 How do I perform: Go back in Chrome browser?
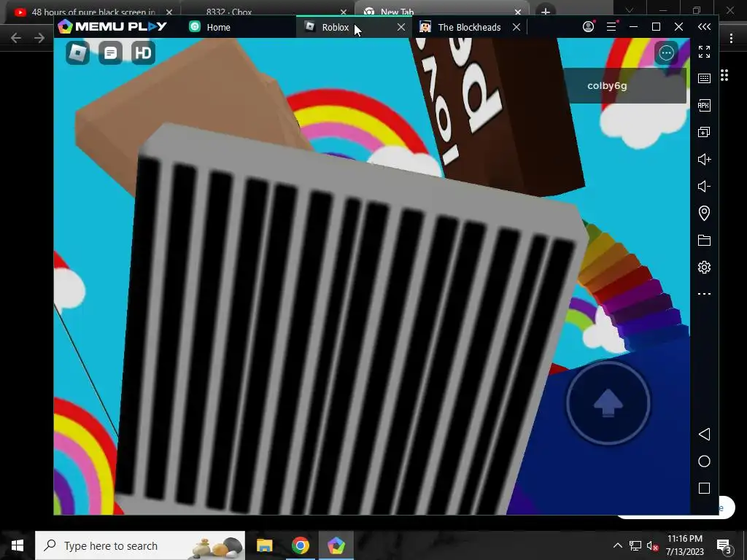pos(16,38)
